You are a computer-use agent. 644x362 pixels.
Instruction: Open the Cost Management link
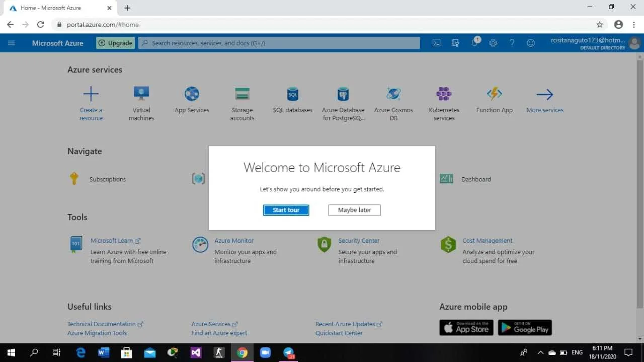(487, 241)
